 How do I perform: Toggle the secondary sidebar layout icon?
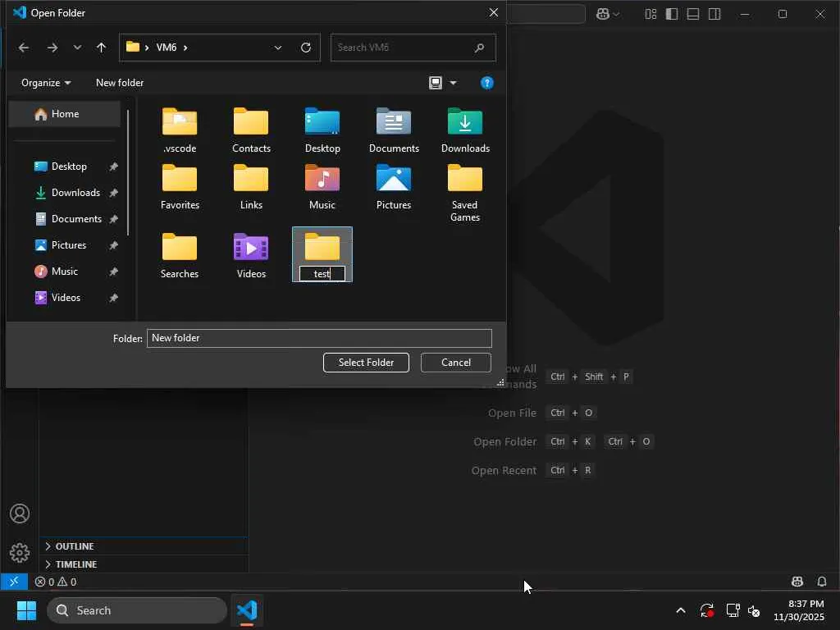(714, 14)
